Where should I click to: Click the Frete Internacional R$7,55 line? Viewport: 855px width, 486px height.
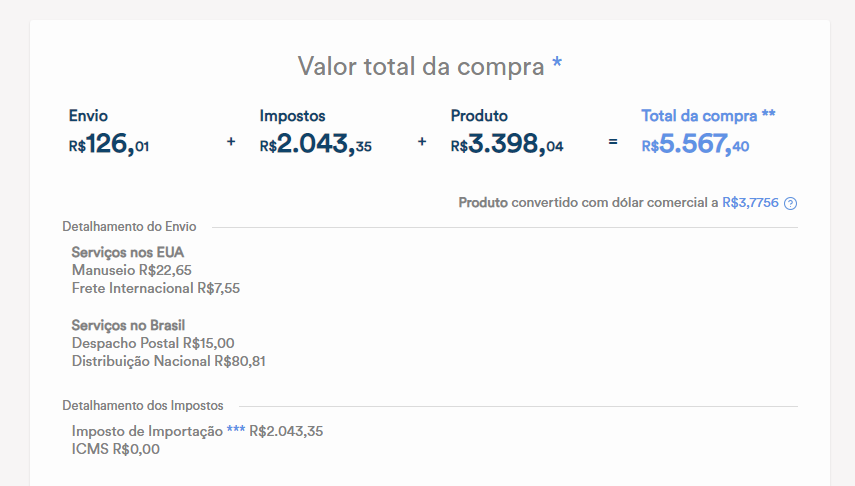click(156, 288)
